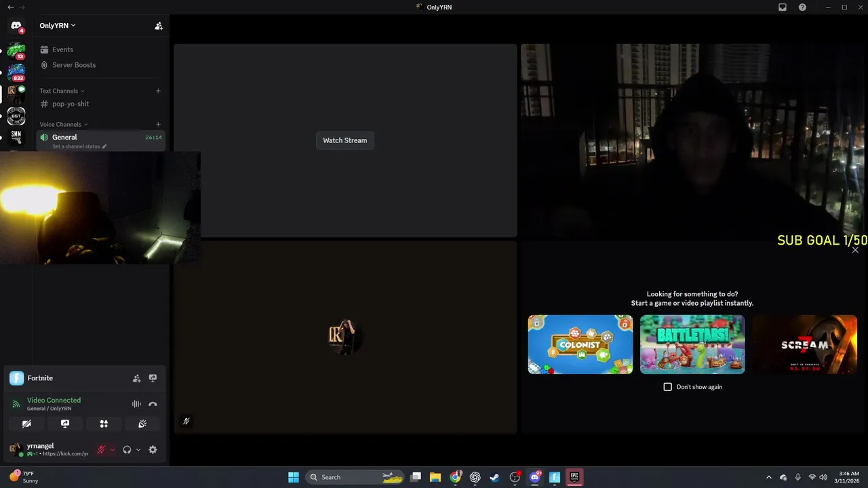Open the server with 832 notifications
Screen dimensions: 868x488
pos(16,72)
